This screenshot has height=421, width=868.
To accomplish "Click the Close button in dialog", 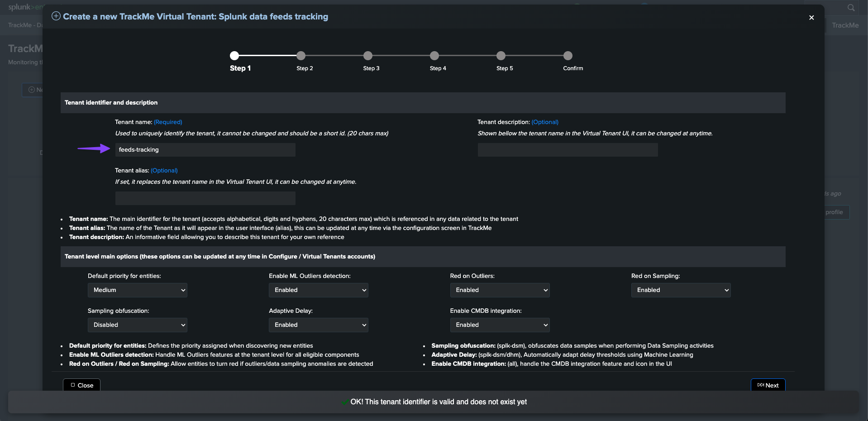I will tap(81, 385).
